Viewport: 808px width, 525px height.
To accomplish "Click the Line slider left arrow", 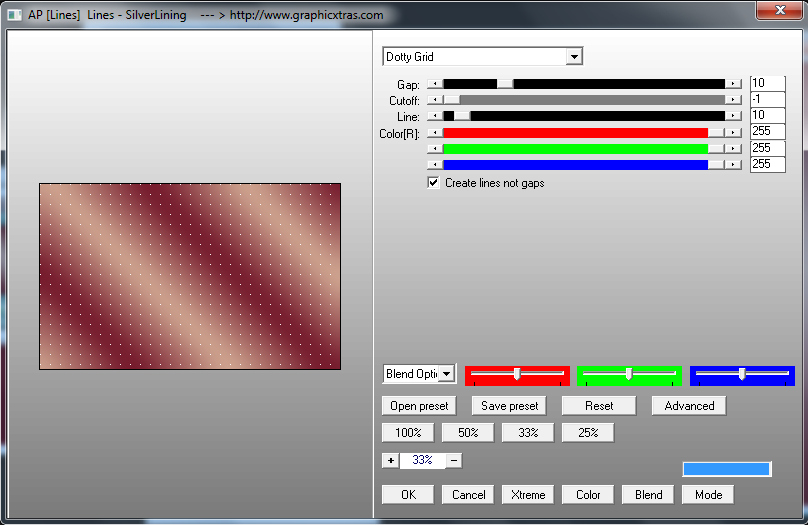I will click(x=434, y=116).
